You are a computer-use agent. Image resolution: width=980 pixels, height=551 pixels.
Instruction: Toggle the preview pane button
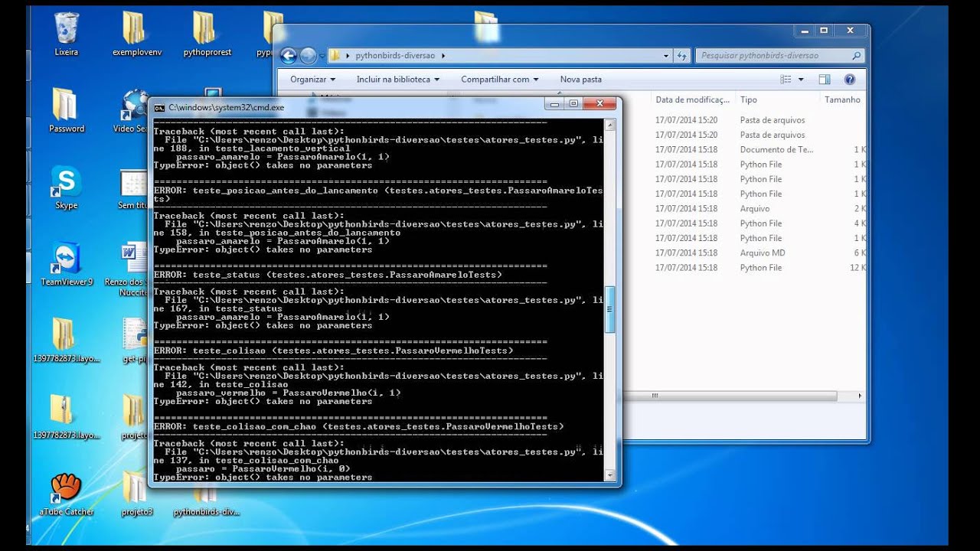pyautogui.click(x=824, y=79)
